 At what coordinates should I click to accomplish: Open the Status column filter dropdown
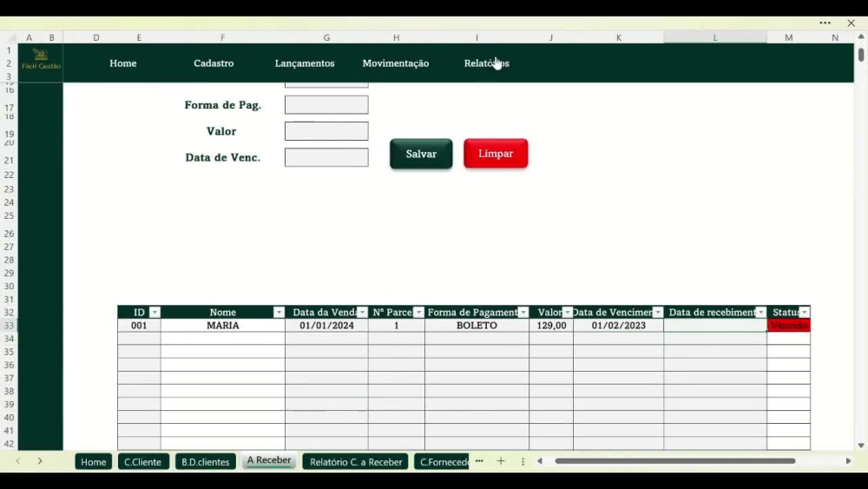805,313
